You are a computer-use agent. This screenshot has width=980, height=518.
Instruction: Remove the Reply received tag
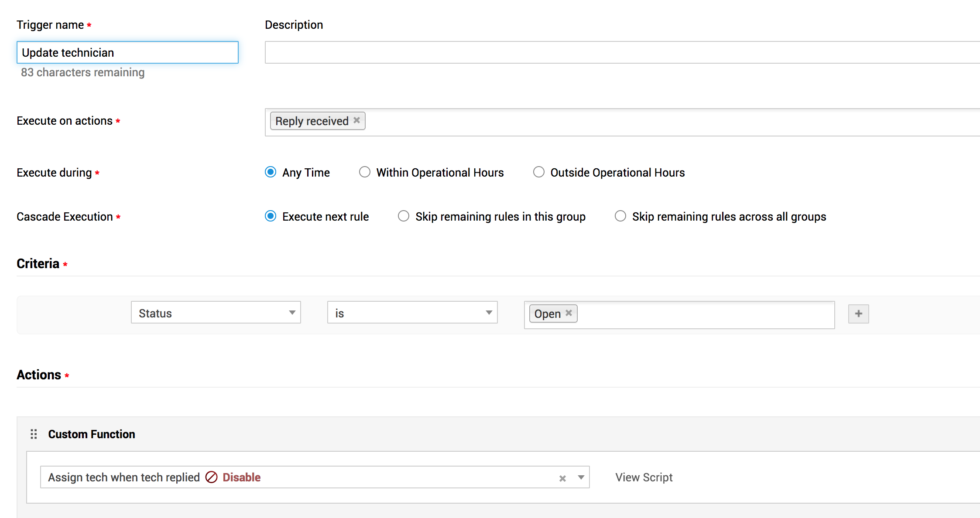[x=356, y=120]
